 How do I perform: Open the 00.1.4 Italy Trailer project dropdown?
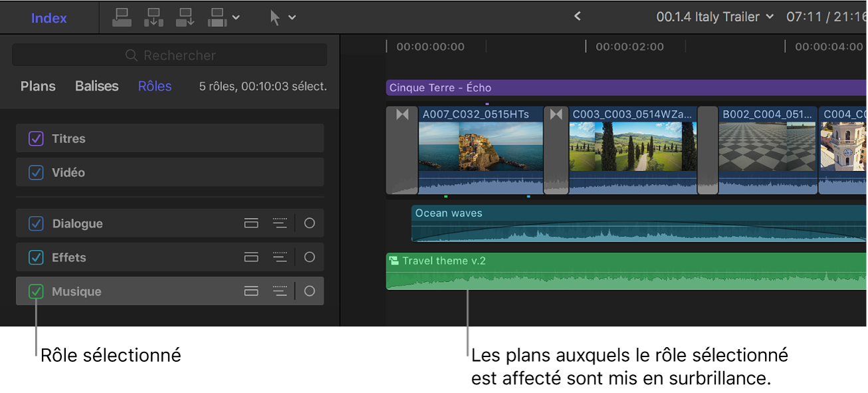pyautogui.click(x=715, y=17)
